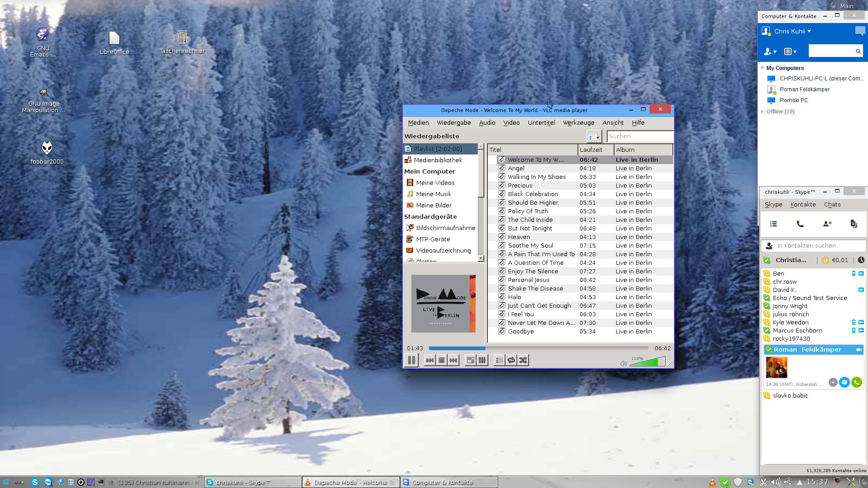Call Roman Feldkämper with green phone button

click(856, 382)
